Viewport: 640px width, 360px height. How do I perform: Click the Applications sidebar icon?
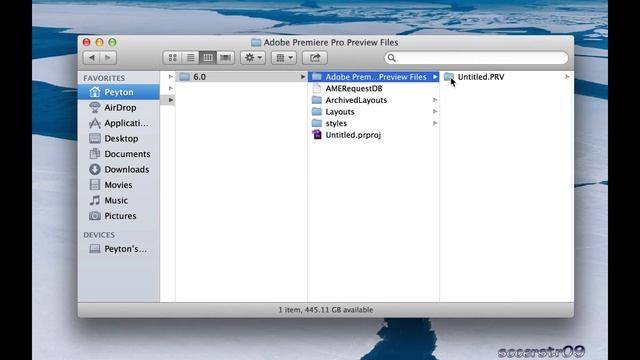(95, 123)
